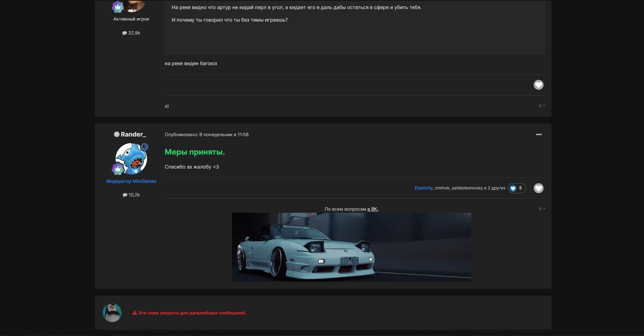Click the moderator shield badge on the avatar
Viewport: 644px width, 336px height.
click(x=145, y=147)
